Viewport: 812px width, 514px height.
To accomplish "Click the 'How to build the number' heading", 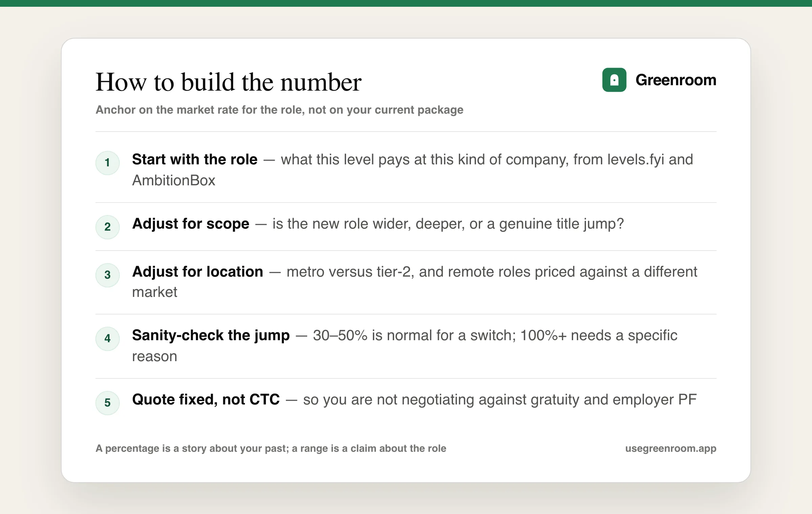I will [x=229, y=82].
